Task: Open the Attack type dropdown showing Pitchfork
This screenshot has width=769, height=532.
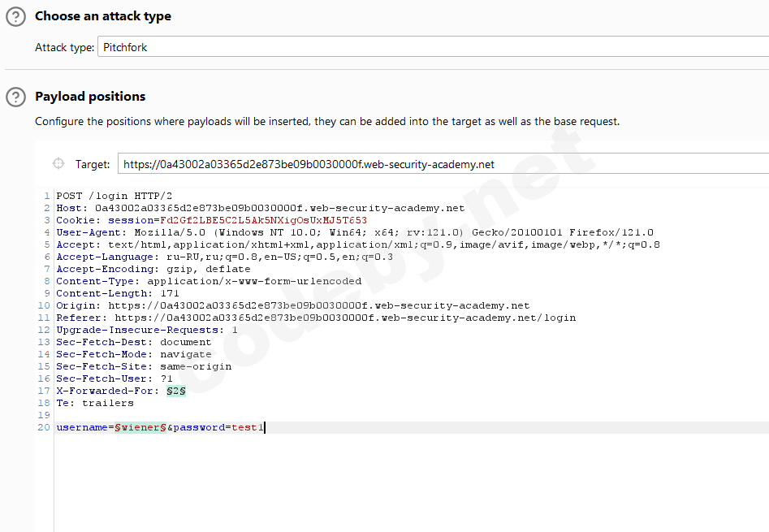Action: coord(433,47)
